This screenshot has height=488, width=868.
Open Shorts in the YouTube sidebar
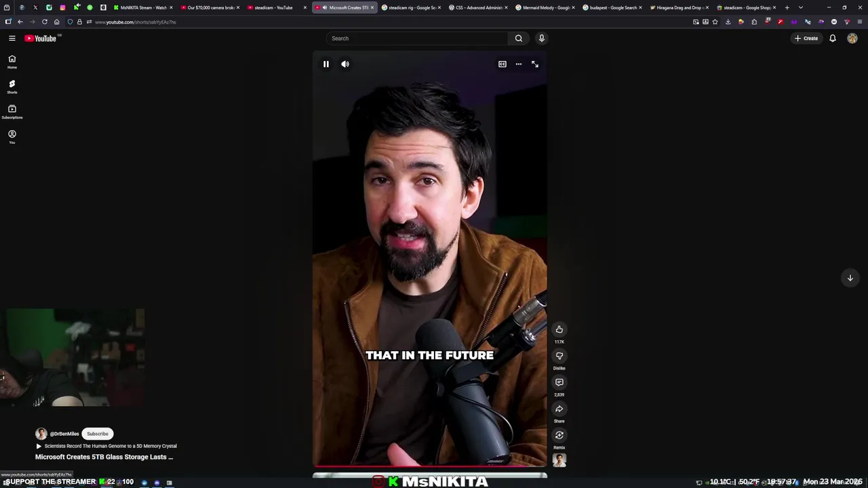pyautogui.click(x=12, y=87)
